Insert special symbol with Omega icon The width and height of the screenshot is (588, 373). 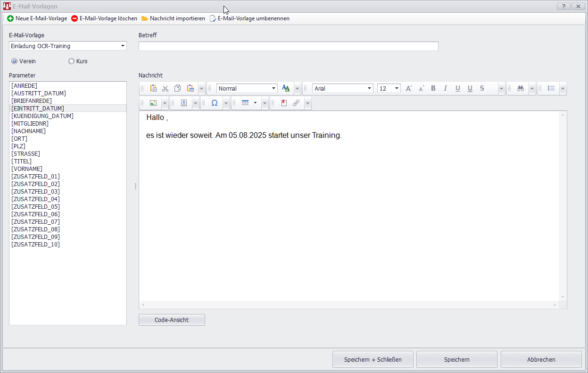[214, 103]
